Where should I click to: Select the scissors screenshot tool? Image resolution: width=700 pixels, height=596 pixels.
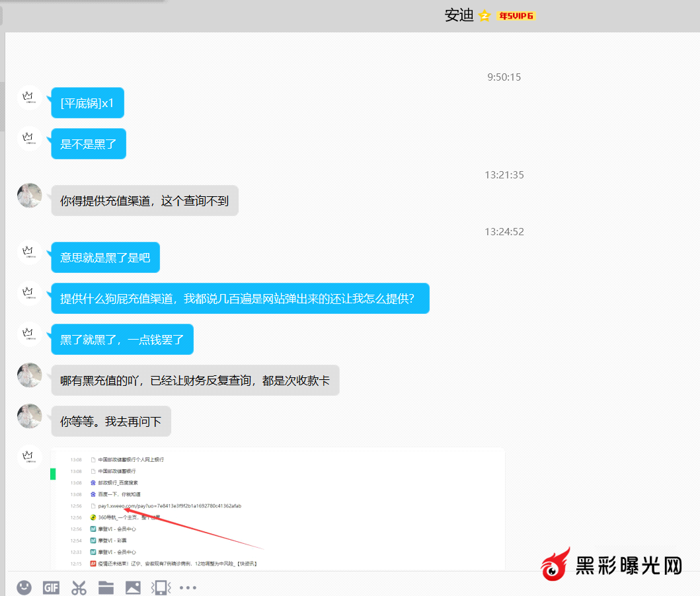pyautogui.click(x=79, y=587)
